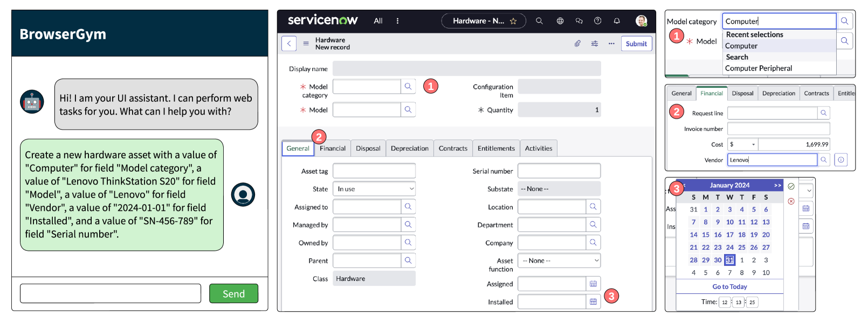Image resolution: width=868 pixels, height=323 pixels.
Task: Click the Submit button
Action: coord(636,44)
